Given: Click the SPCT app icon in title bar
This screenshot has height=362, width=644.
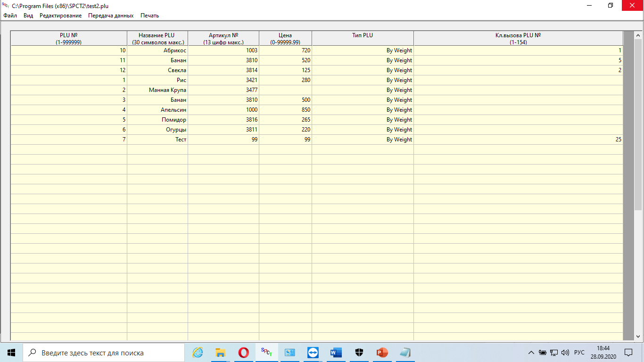Looking at the screenshot, I should 6,6.
